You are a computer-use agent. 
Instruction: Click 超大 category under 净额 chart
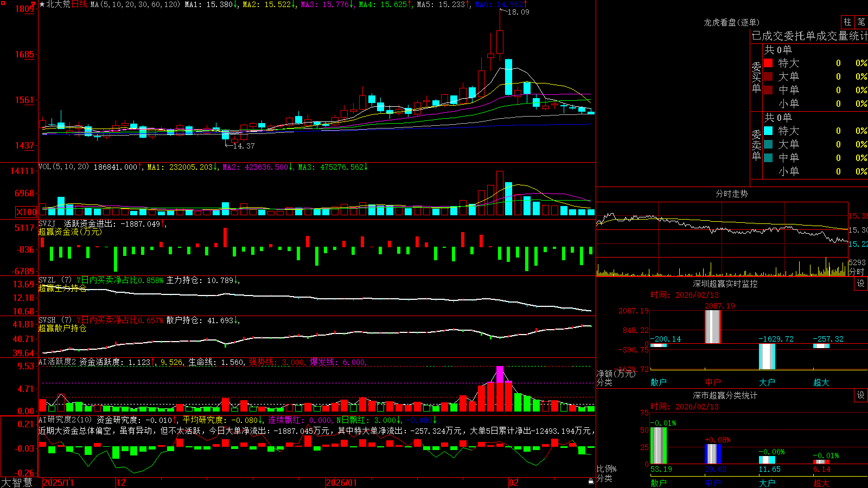tap(821, 382)
